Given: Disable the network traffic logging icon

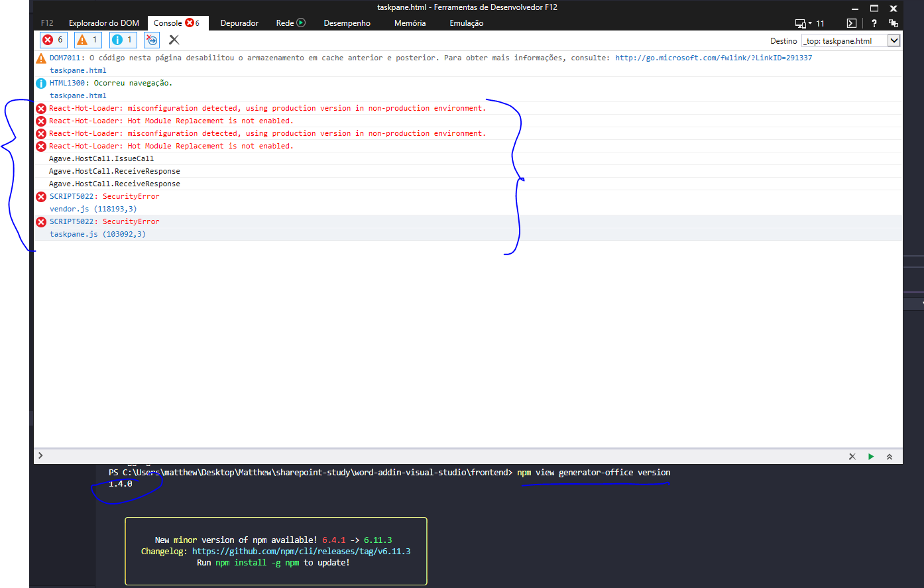Looking at the screenshot, I should [151, 40].
